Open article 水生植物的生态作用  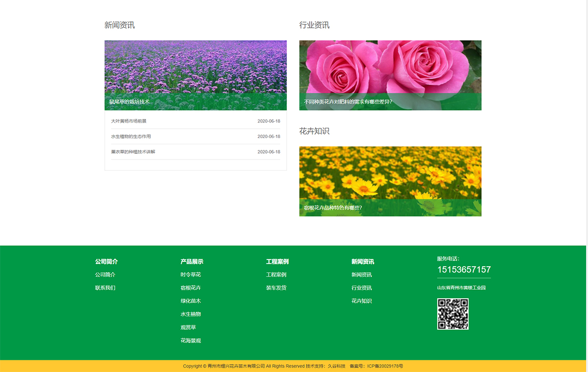(x=131, y=137)
